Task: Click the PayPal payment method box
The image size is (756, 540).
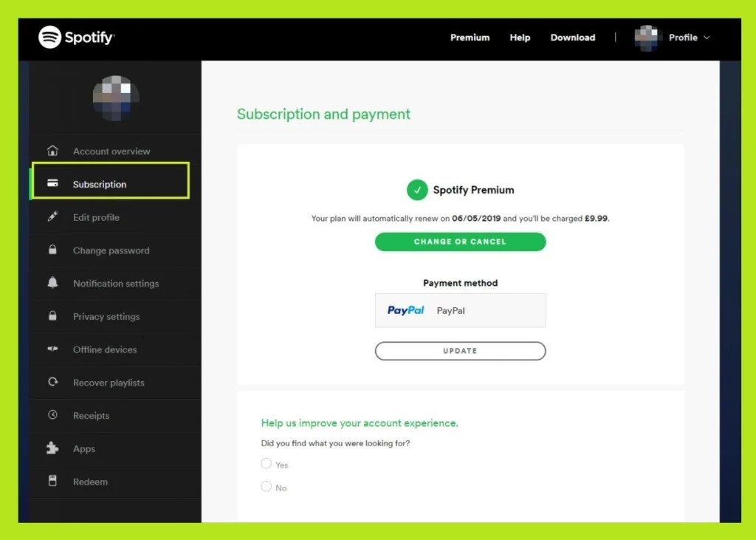Action: point(461,310)
